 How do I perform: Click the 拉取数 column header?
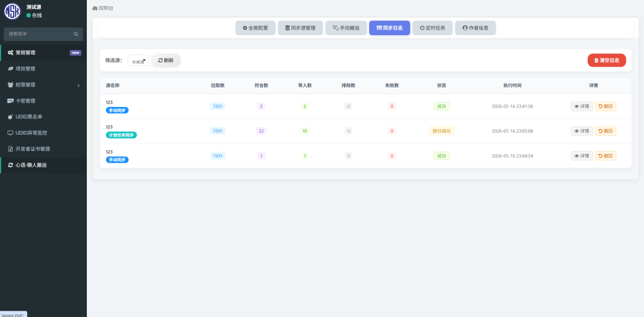click(218, 86)
